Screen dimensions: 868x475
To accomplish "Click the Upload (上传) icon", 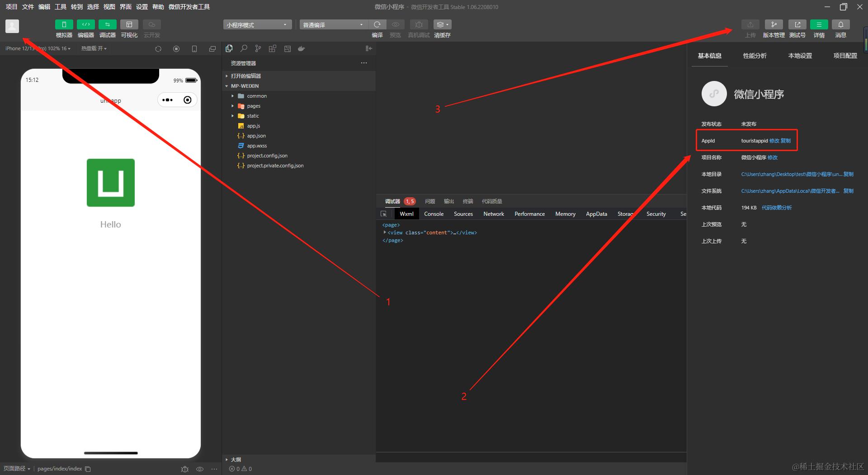I will pyautogui.click(x=750, y=24).
